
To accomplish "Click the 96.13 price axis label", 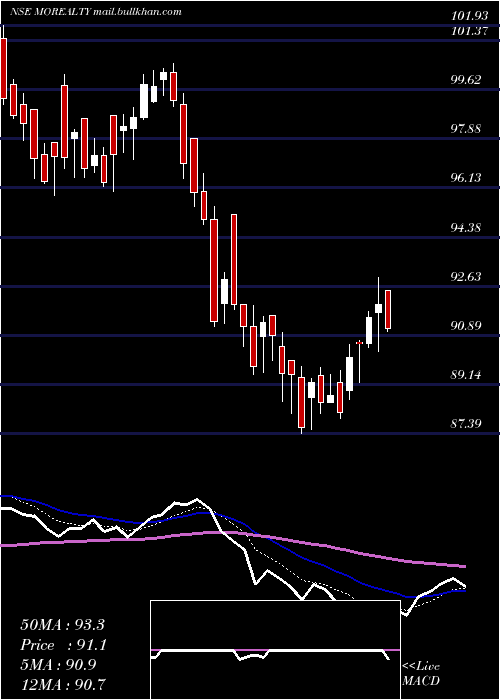I will pos(467,178).
